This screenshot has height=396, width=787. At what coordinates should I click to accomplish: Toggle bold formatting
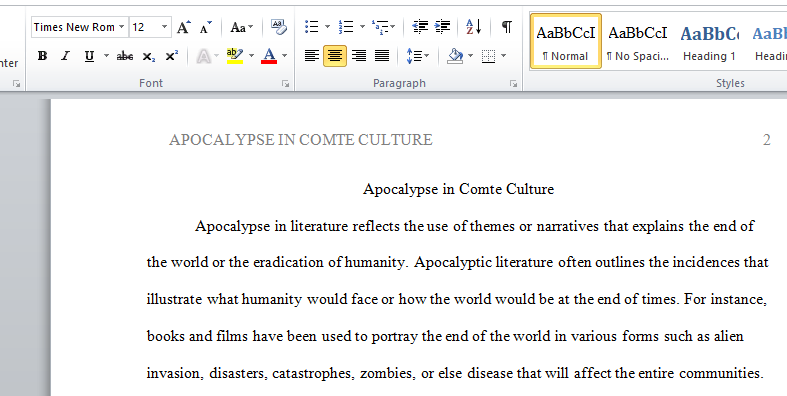pos(43,56)
